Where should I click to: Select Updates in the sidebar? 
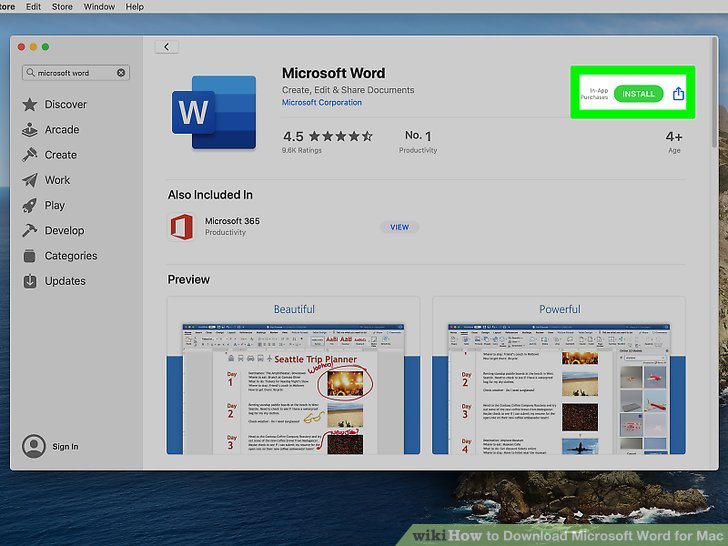pos(65,281)
